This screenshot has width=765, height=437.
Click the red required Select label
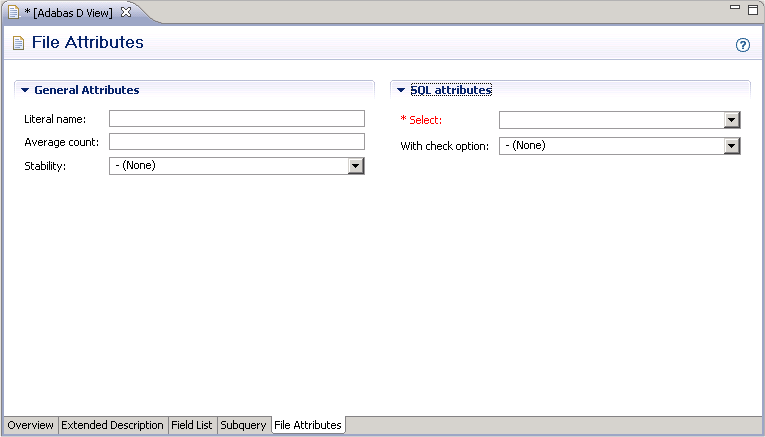(421, 120)
